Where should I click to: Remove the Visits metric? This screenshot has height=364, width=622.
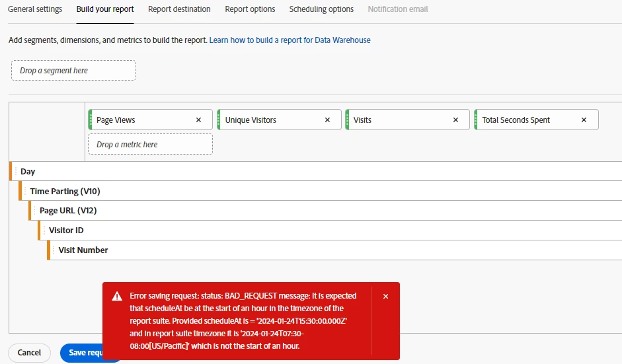coord(456,120)
